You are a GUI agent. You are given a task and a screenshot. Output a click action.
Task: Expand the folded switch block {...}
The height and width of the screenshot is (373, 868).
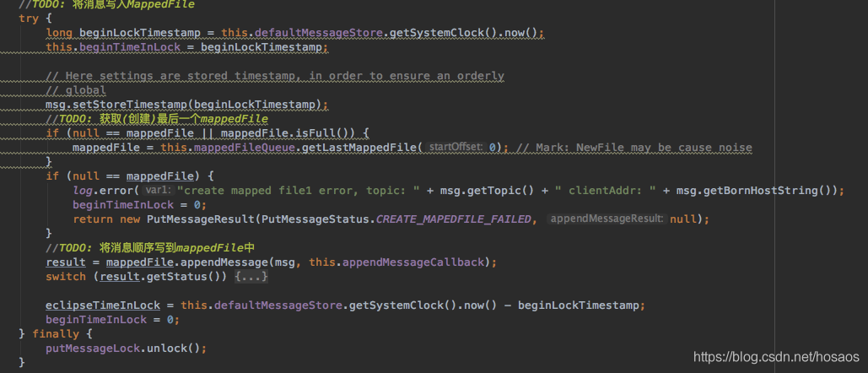pos(253,277)
